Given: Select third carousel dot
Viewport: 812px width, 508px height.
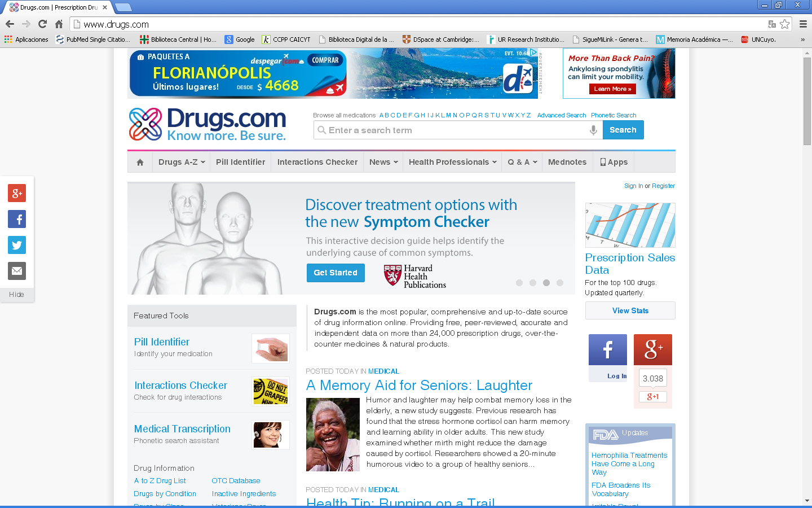Looking at the screenshot, I should 546,283.
